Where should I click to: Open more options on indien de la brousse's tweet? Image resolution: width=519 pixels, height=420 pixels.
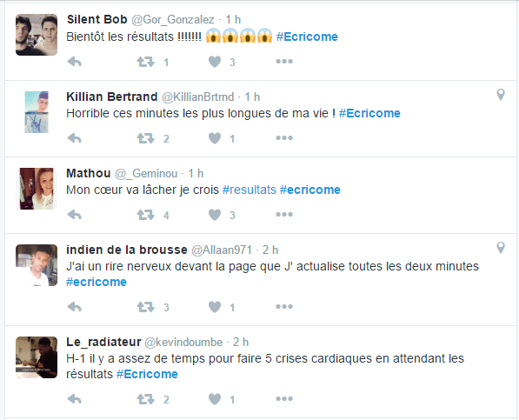pos(284,306)
